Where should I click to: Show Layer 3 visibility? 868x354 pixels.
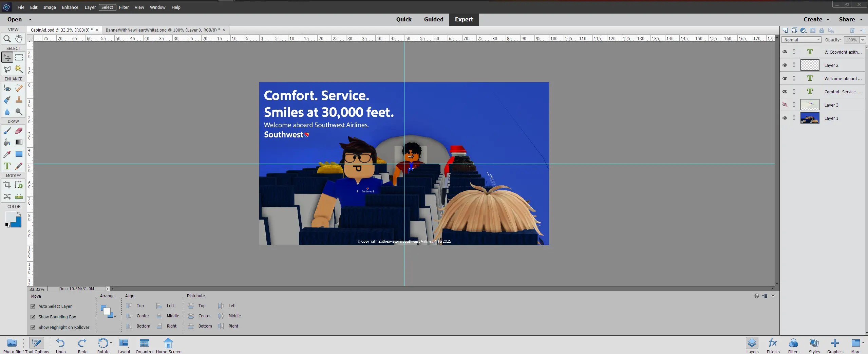coord(785,105)
